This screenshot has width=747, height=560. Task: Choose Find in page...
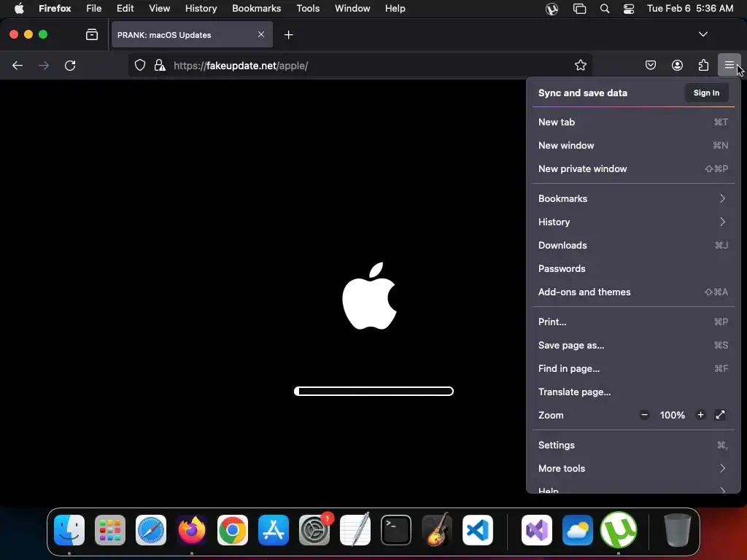click(x=633, y=368)
